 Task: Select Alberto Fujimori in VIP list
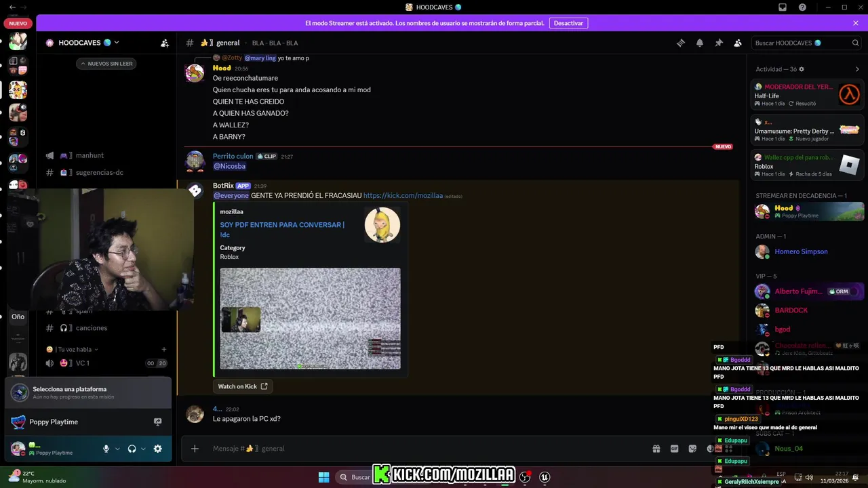807,291
